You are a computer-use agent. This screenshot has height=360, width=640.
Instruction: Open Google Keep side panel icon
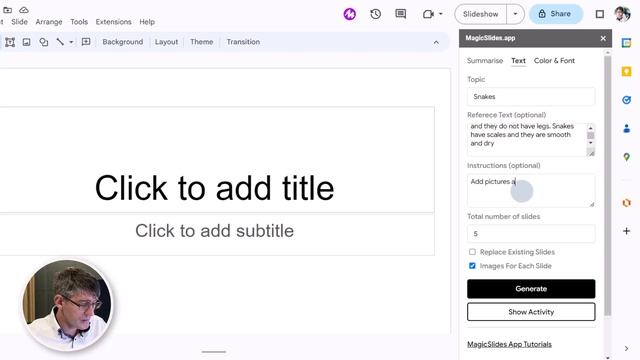pos(626,71)
